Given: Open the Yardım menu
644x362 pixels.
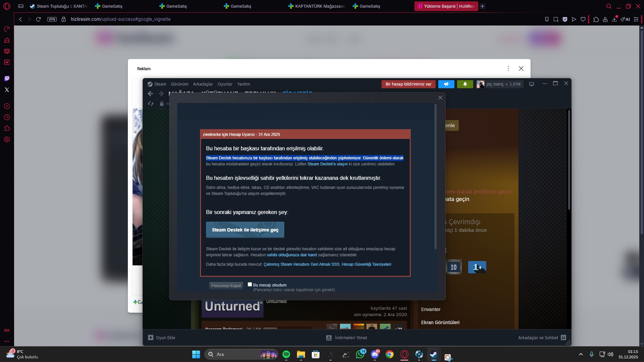Looking at the screenshot, I should pyautogui.click(x=243, y=84).
